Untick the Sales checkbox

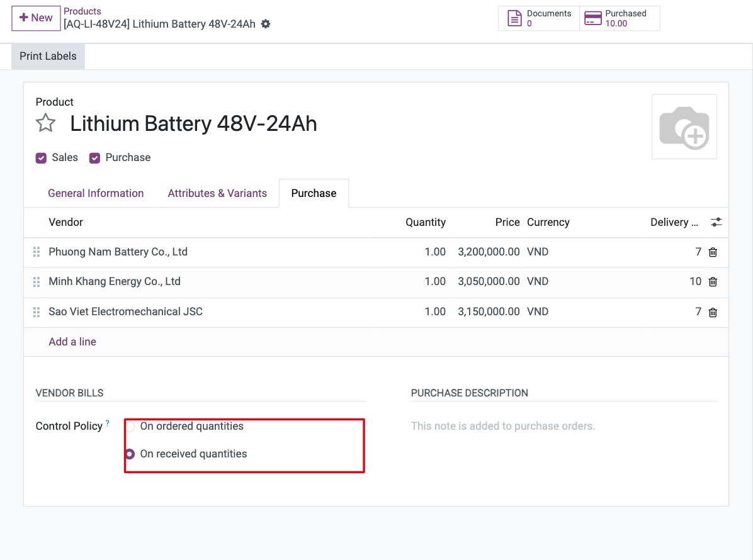(42, 158)
